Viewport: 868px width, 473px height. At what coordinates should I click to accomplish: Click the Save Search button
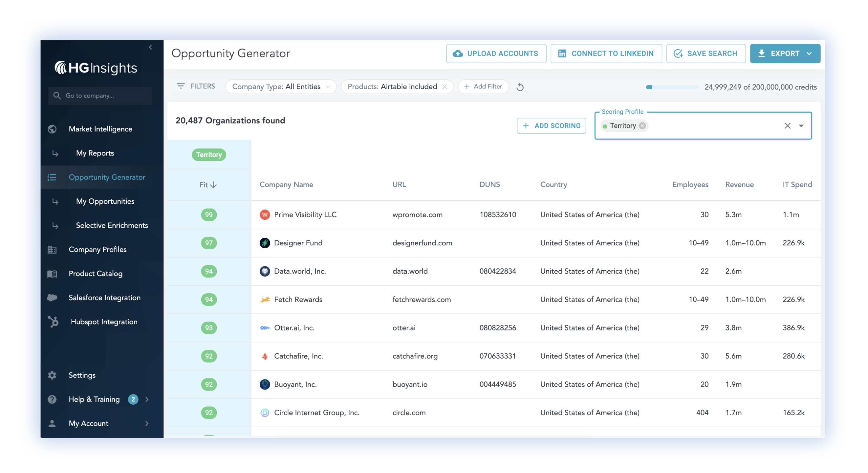705,54
